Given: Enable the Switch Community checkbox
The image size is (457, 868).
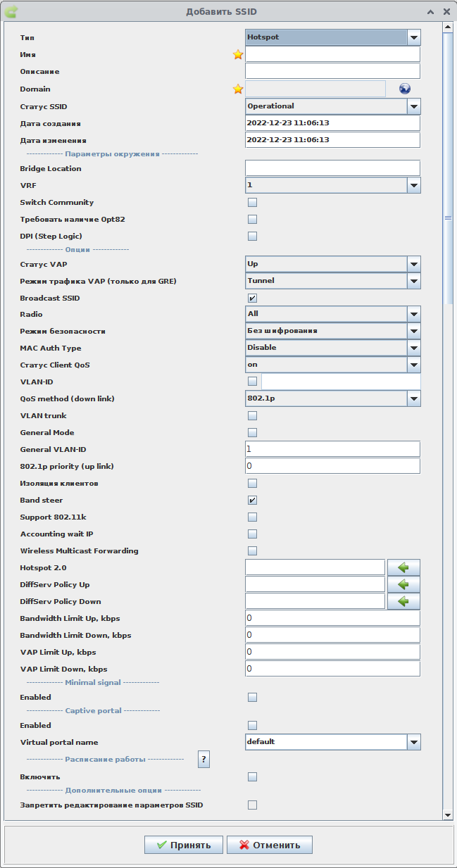Looking at the screenshot, I should [252, 203].
